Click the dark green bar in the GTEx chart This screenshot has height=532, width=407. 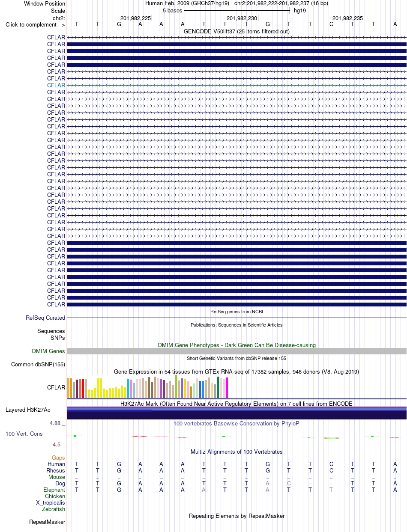click(x=218, y=387)
